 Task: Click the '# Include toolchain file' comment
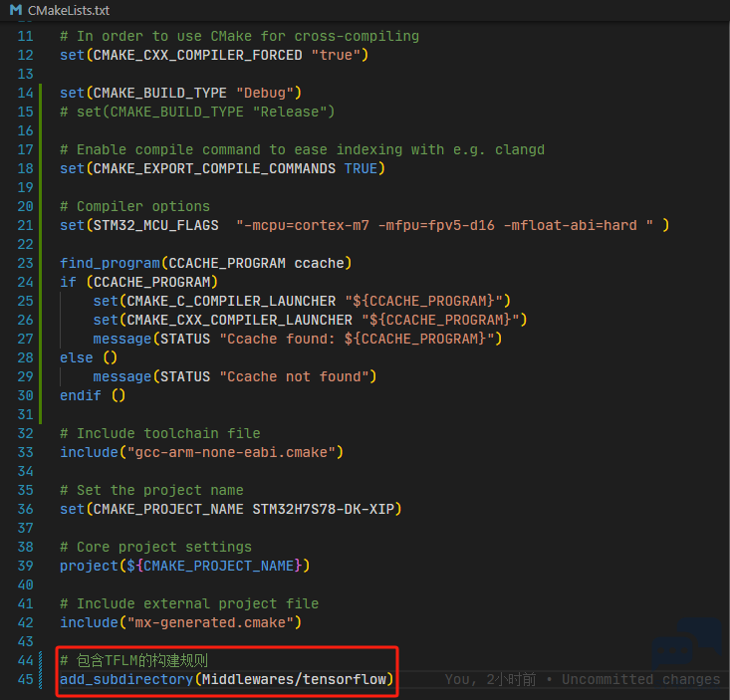tap(160, 434)
